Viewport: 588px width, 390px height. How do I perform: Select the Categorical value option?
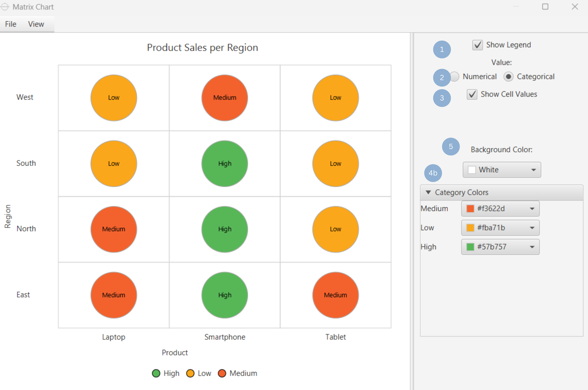coord(508,77)
